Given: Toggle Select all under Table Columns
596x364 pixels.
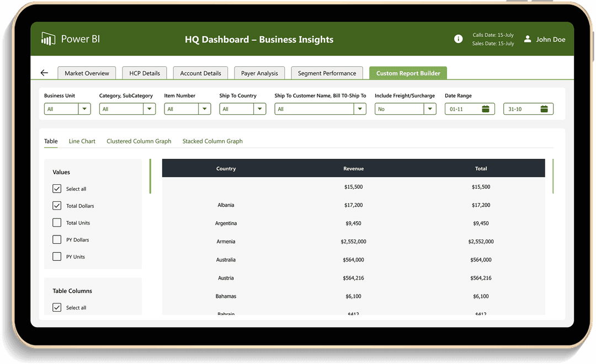Looking at the screenshot, I should click(x=57, y=308).
